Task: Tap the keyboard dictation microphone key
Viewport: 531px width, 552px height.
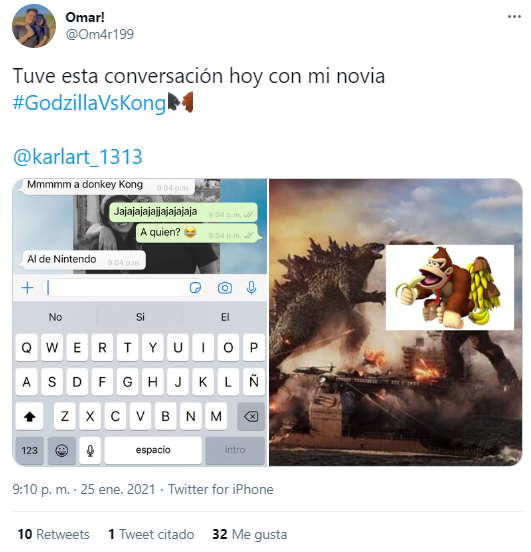Action: coord(90,450)
